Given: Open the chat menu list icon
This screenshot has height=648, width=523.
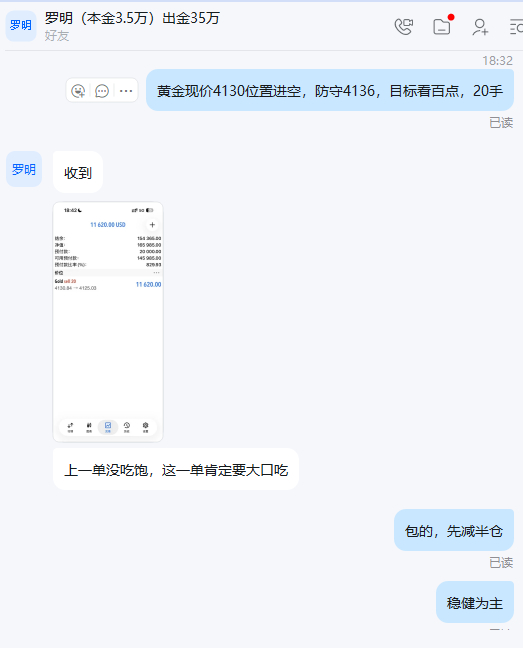Looking at the screenshot, I should click(516, 27).
